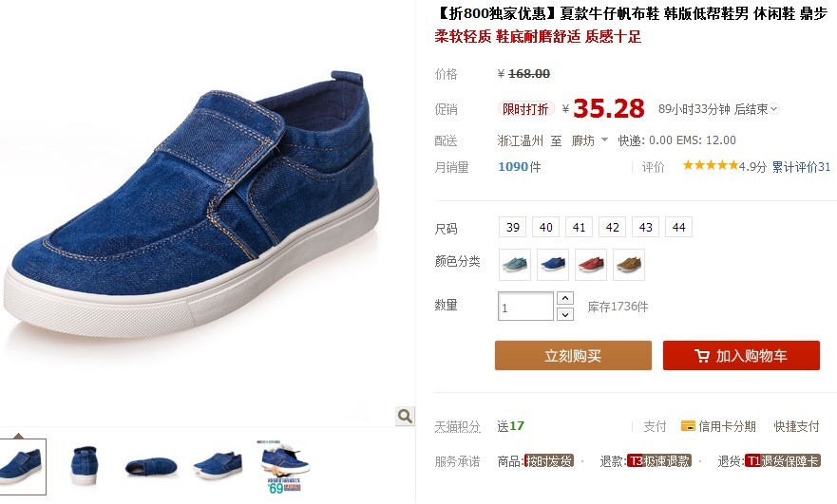Viewport: 837px width, 504px height.
Task: Click the five-star rating icons
Action: pos(710,165)
